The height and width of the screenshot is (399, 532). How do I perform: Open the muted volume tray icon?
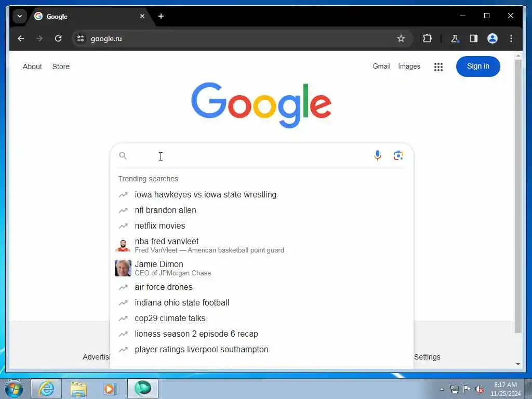(480, 390)
